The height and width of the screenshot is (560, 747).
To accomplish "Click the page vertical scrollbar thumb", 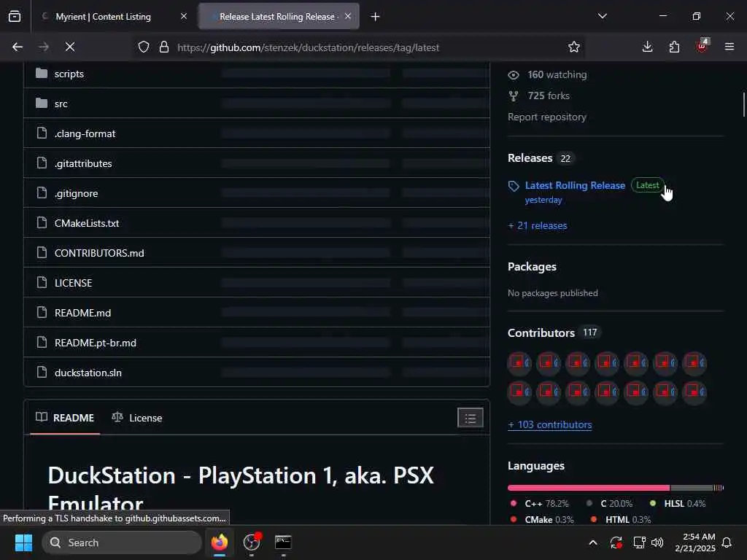I will tap(743, 104).
